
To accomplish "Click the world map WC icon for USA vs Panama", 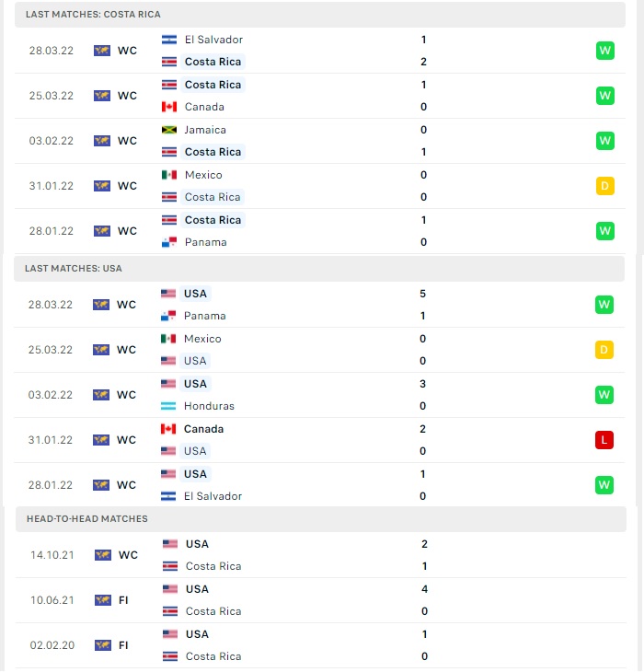I will pos(101,305).
